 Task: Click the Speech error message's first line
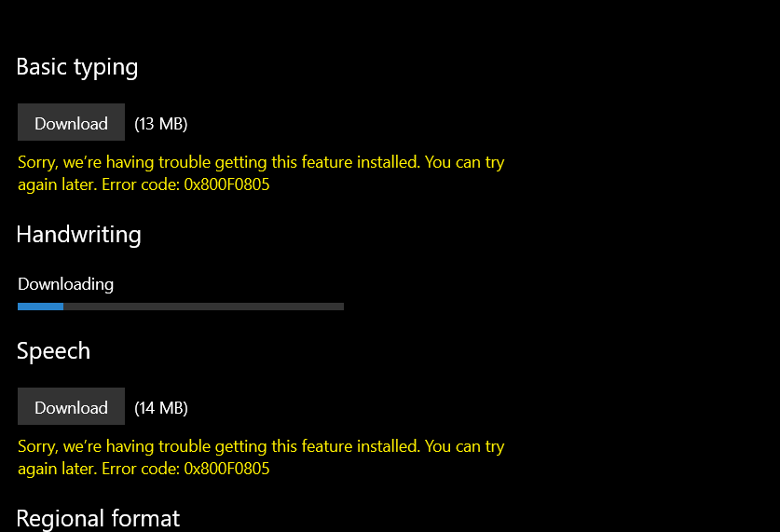(x=261, y=446)
